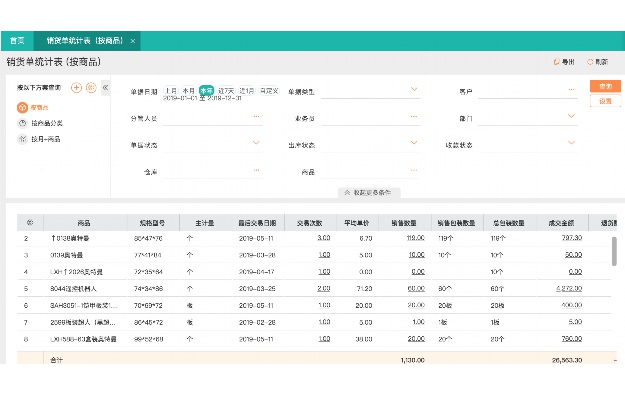Image resolution: width=625 pixels, height=395 pixels.
Task: Open the 客户 picker ellipsis icon
Action: 571,90
